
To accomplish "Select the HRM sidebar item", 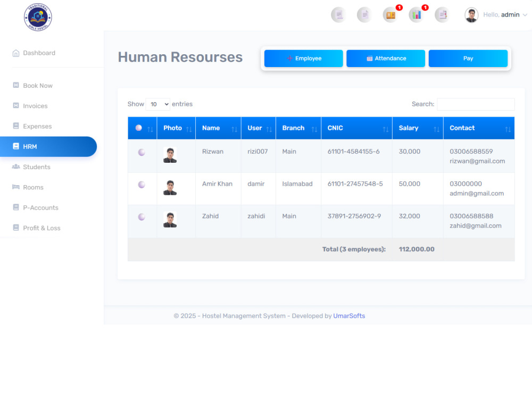I will pyautogui.click(x=48, y=147).
